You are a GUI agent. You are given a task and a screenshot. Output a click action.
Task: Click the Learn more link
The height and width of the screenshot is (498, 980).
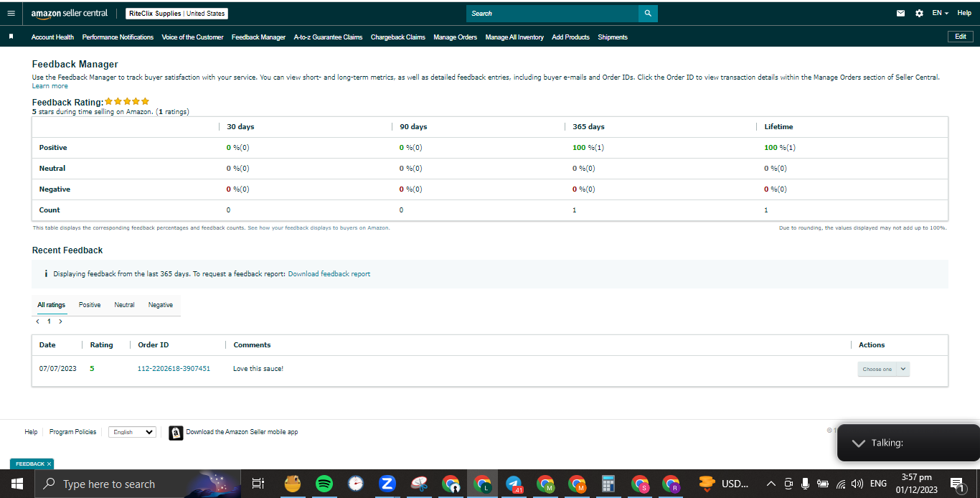[50, 86]
